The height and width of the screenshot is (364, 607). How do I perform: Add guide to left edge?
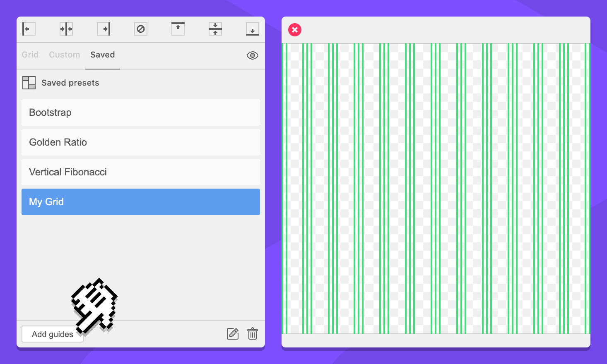29,29
